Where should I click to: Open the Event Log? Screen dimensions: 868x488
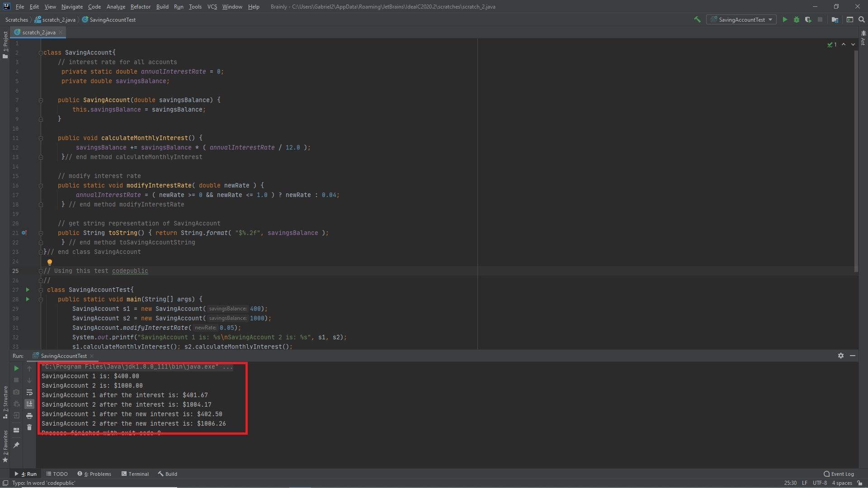pos(839,474)
